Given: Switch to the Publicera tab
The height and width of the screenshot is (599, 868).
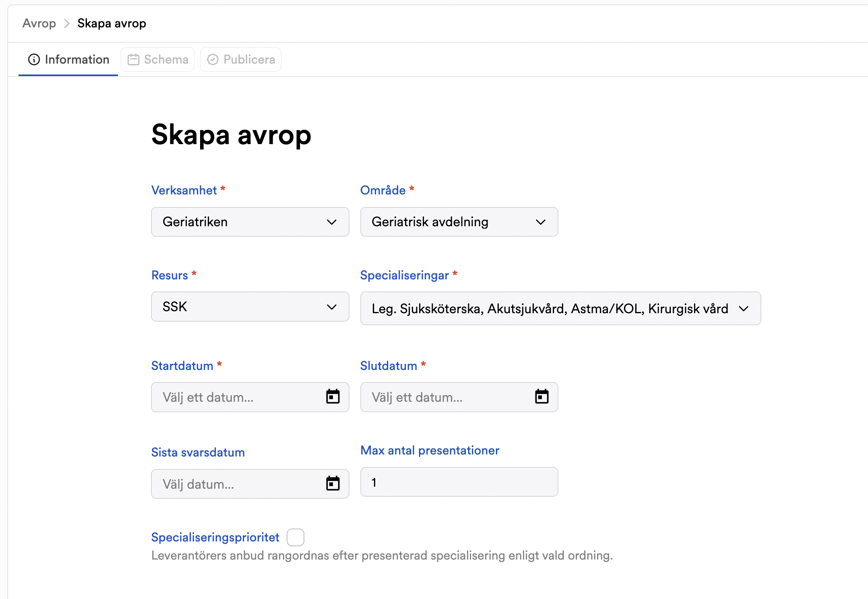Looking at the screenshot, I should pyautogui.click(x=241, y=60).
